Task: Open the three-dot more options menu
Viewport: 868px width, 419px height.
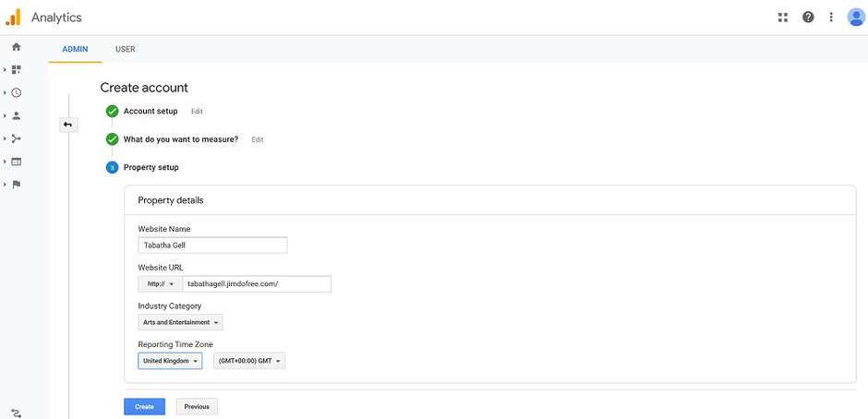Action: click(831, 18)
